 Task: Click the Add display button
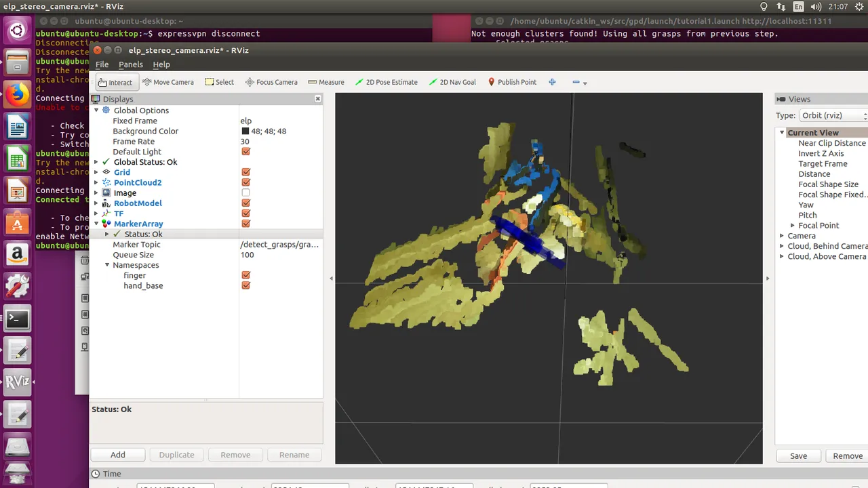[118, 455]
